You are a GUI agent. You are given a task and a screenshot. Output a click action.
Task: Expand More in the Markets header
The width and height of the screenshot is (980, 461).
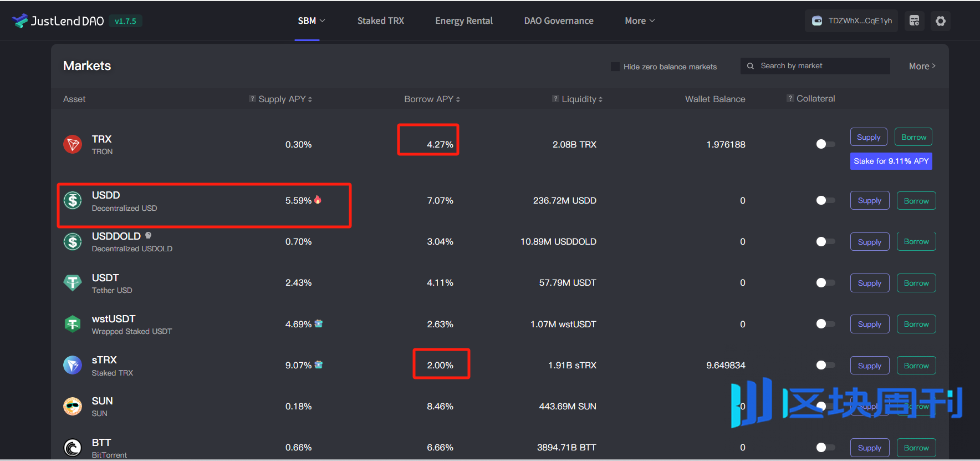(922, 66)
